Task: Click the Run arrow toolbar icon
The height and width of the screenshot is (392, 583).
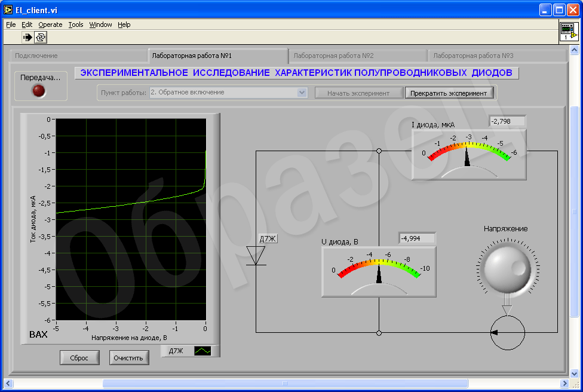Action: [27, 37]
